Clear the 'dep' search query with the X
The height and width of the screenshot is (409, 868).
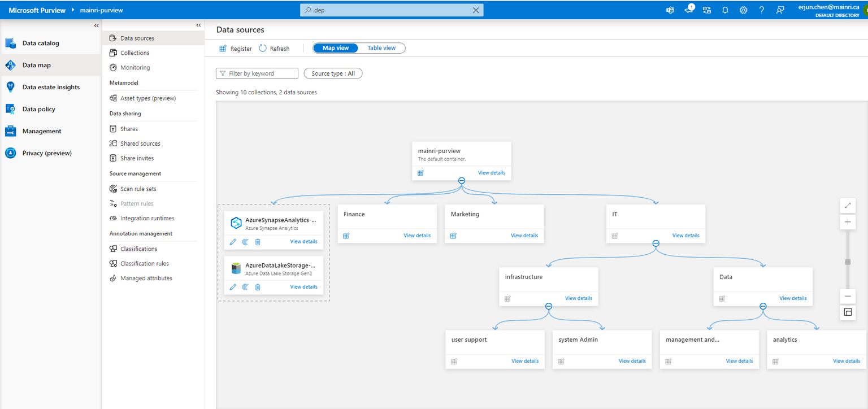(476, 10)
